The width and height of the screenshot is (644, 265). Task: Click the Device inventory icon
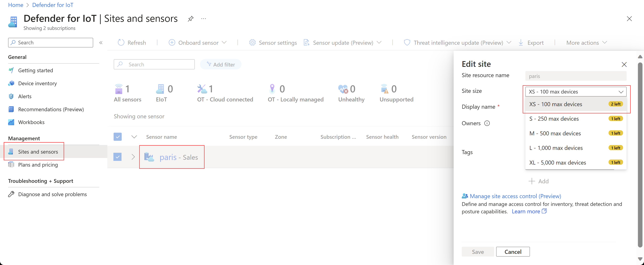coord(11,83)
